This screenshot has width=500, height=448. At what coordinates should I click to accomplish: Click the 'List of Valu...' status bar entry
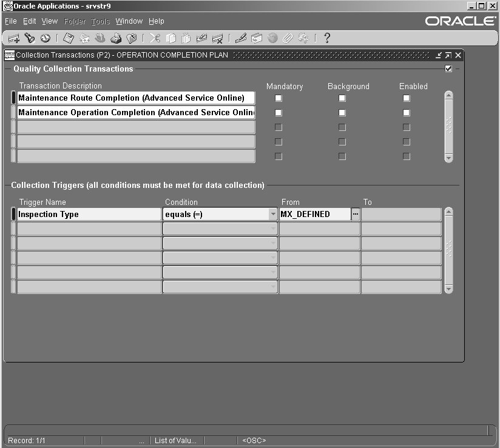tap(175, 441)
